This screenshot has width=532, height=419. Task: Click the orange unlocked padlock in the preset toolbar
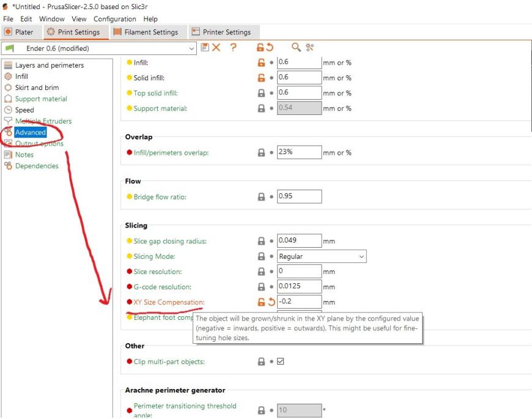260,48
